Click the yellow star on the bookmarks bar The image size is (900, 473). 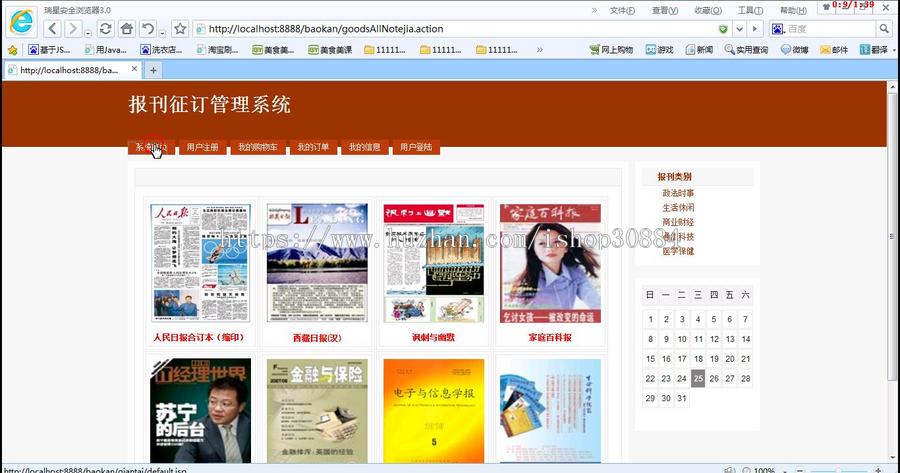coord(13,50)
